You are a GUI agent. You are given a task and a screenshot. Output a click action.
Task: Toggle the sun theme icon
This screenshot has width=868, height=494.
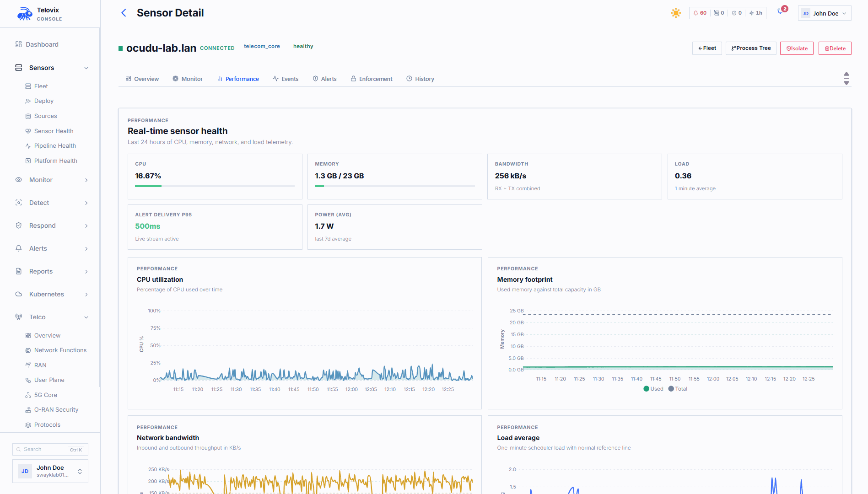(x=676, y=13)
